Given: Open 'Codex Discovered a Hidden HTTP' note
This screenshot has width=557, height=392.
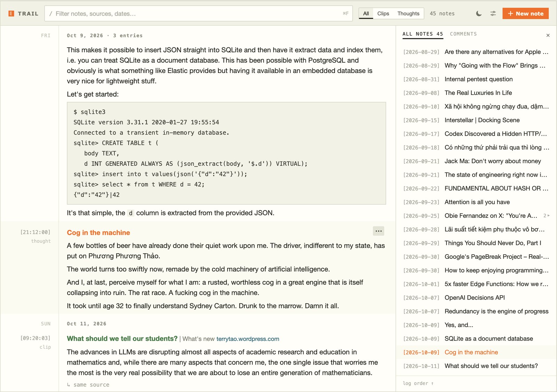Looking at the screenshot, I should 476,134.
